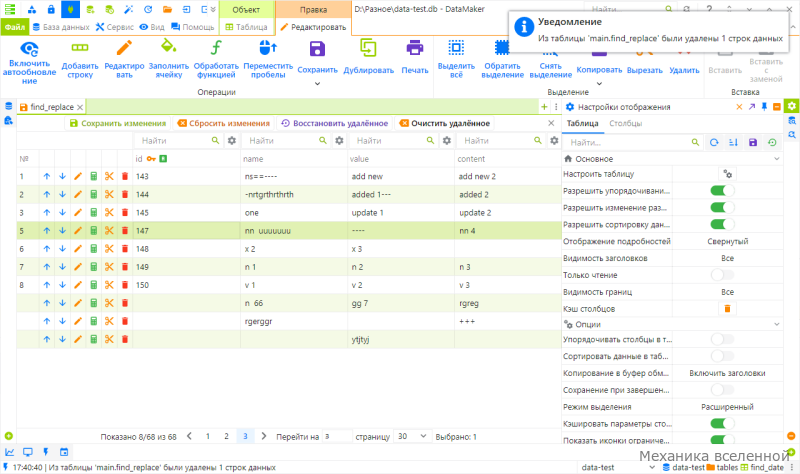The width and height of the screenshot is (800, 474).
Task: Click the go-to page number field
Action: (x=337, y=436)
